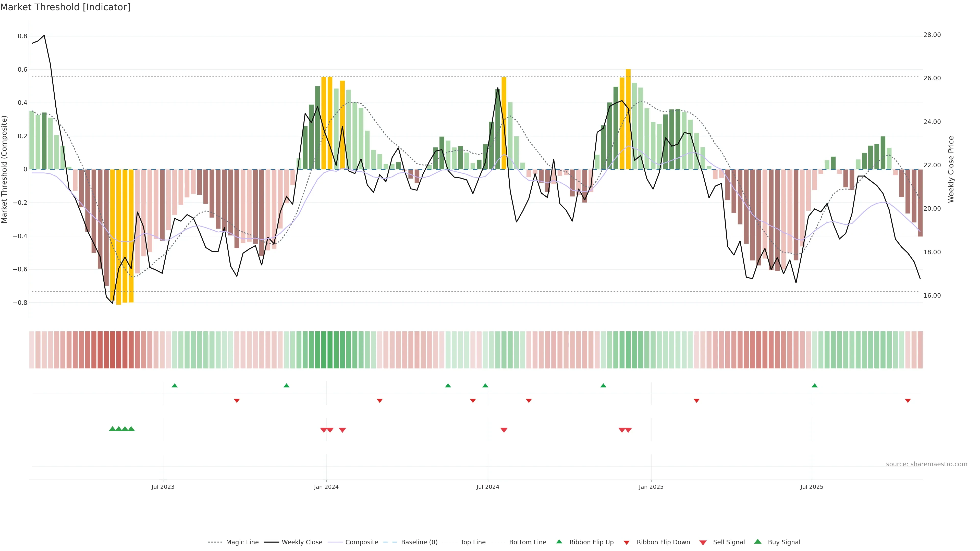
Task: Click the Buy Signal legend triangle icon
Action: 758,542
